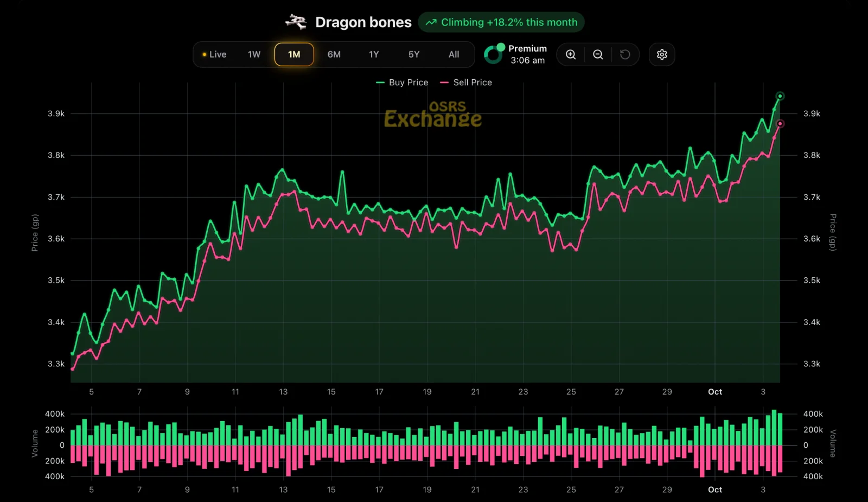Click the Premium status ring icon
The width and height of the screenshot is (868, 502).
pos(494,54)
